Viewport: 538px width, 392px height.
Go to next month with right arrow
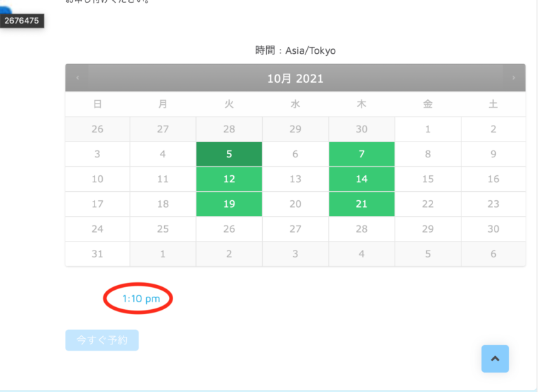[513, 78]
